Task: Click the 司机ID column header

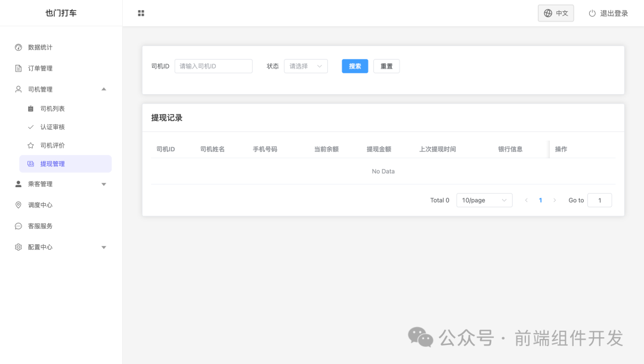Action: pos(166,149)
